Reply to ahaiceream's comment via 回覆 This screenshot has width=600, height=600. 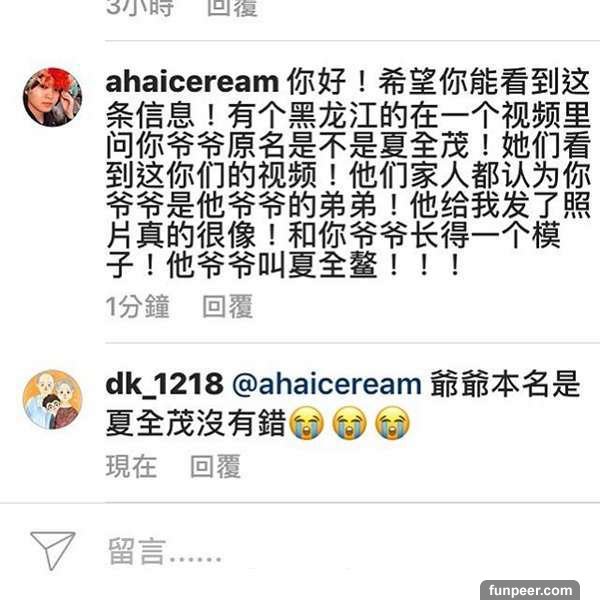228,307
